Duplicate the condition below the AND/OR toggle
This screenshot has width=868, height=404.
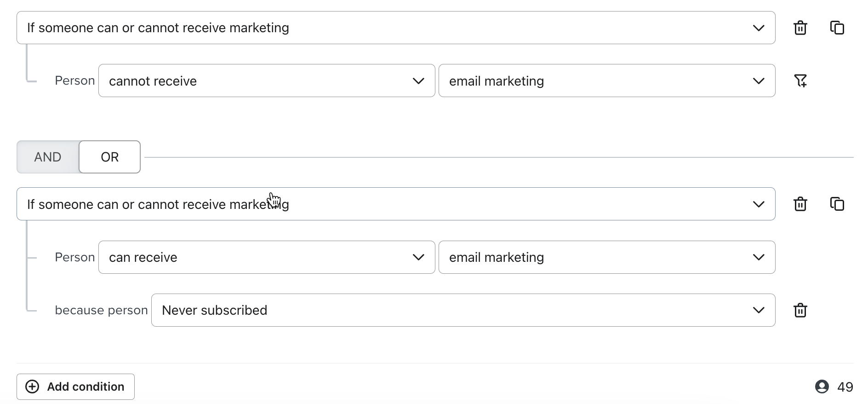click(x=837, y=204)
